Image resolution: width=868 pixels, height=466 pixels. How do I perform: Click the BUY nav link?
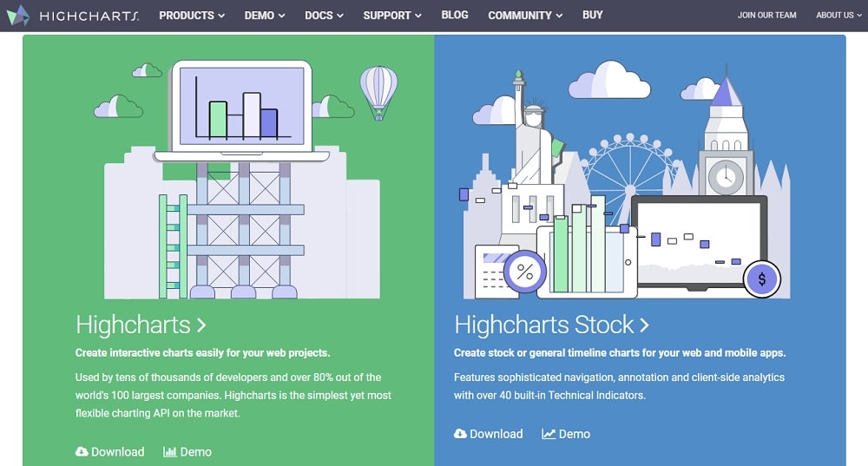[592, 15]
